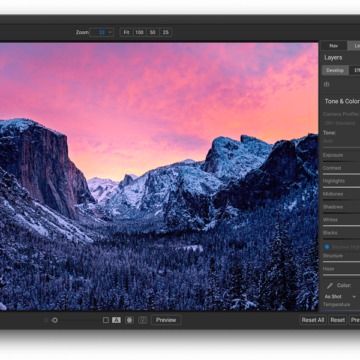Click the Layers panel heading
The height and width of the screenshot is (360, 360).
point(333,58)
